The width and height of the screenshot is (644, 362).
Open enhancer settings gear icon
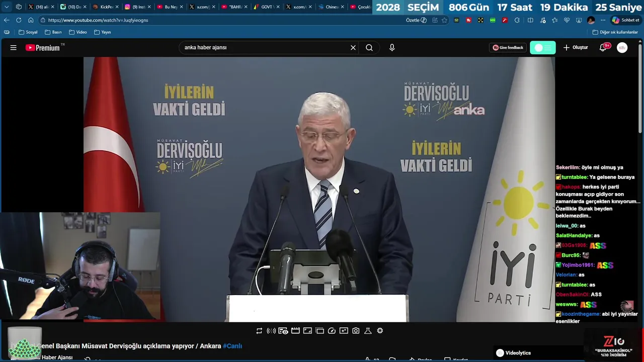380,331
